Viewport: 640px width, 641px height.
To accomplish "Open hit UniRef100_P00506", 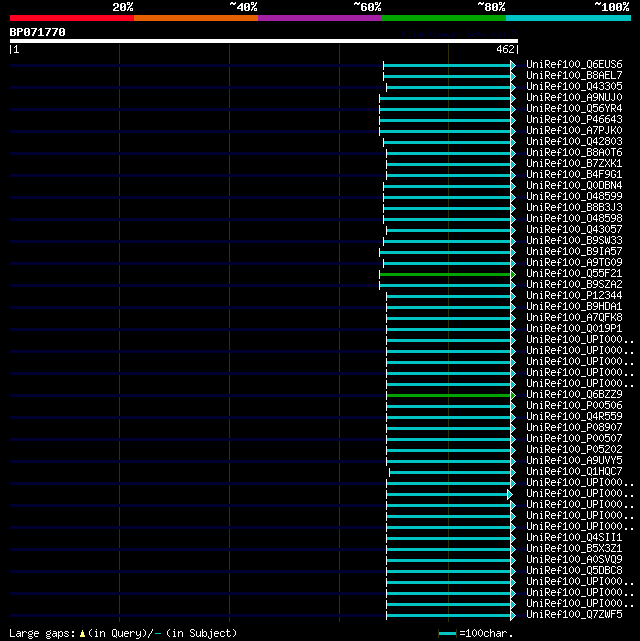I will [x=574, y=406].
